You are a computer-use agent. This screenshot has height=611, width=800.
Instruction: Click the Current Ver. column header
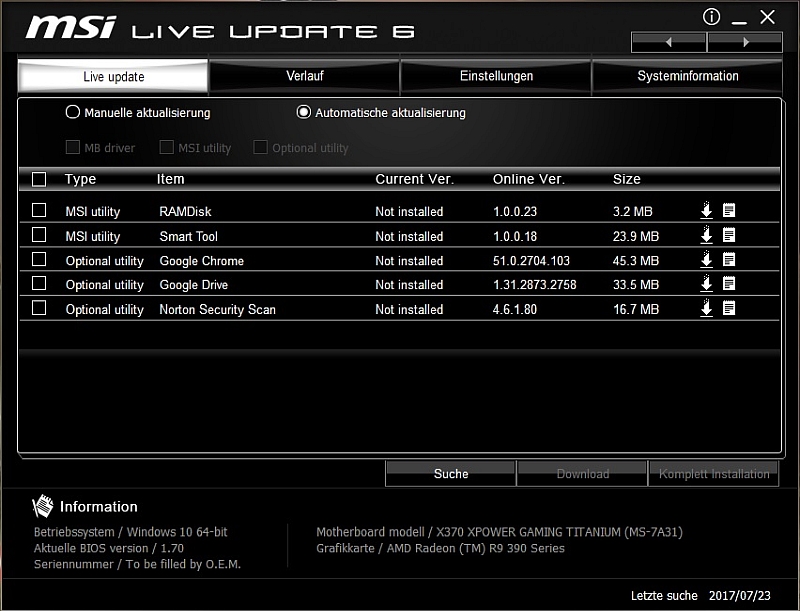[414, 179]
